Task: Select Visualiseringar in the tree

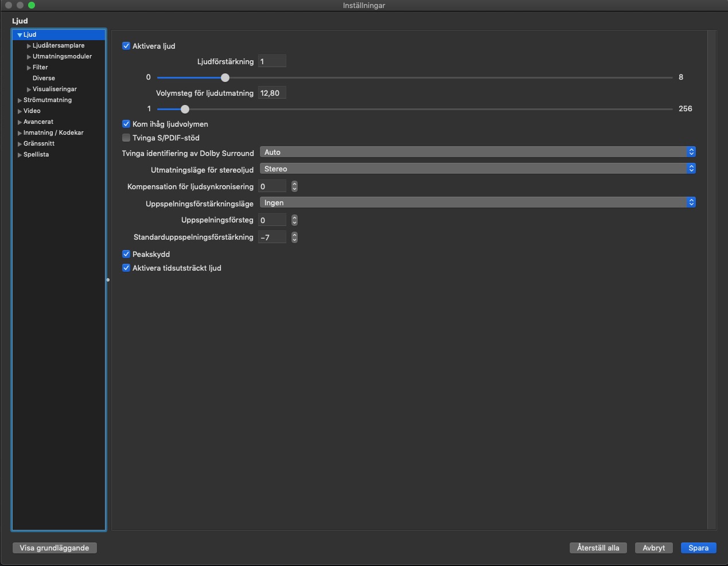Action: pyautogui.click(x=54, y=89)
